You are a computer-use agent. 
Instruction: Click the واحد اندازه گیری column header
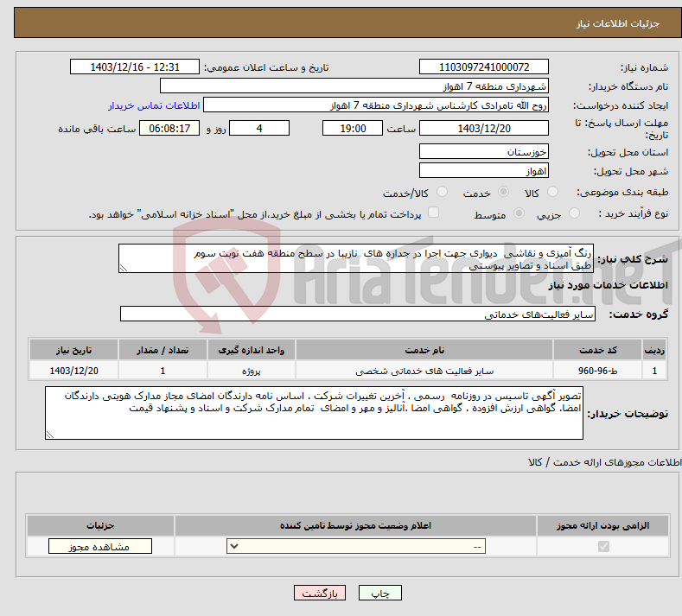coord(252,350)
